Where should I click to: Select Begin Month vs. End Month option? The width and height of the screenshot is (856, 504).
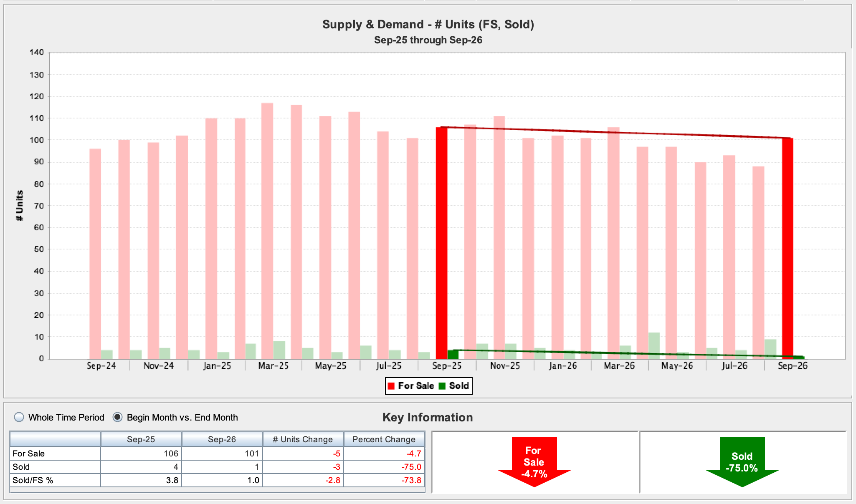click(118, 417)
